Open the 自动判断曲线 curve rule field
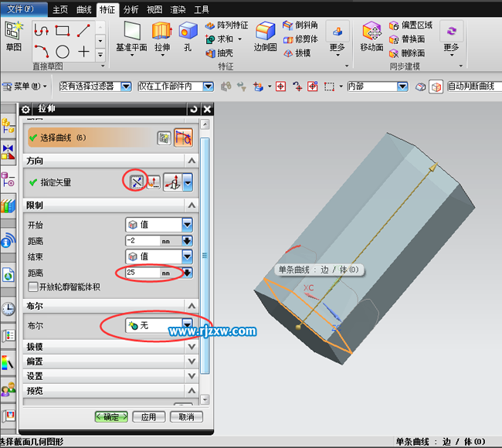This screenshot has height=448, width=502. 474,87
